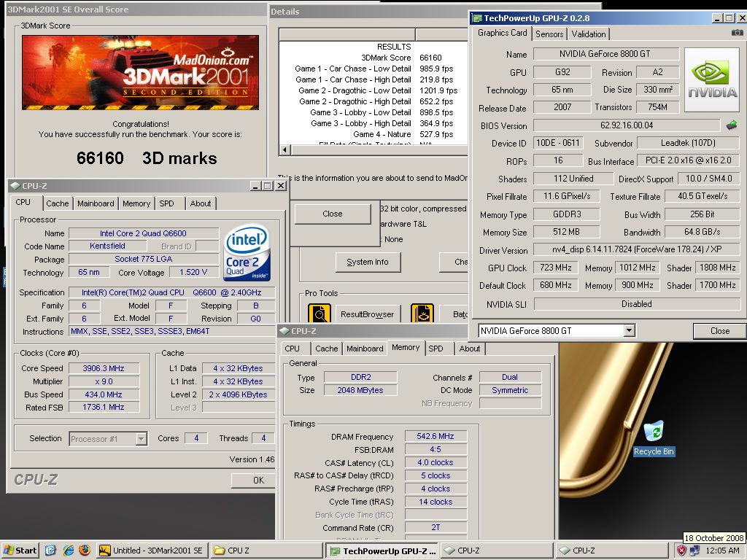Screen dimensions: 747x560
Task: Open the Mainboard tab in the CPU-Z memory window
Action: pos(365,349)
